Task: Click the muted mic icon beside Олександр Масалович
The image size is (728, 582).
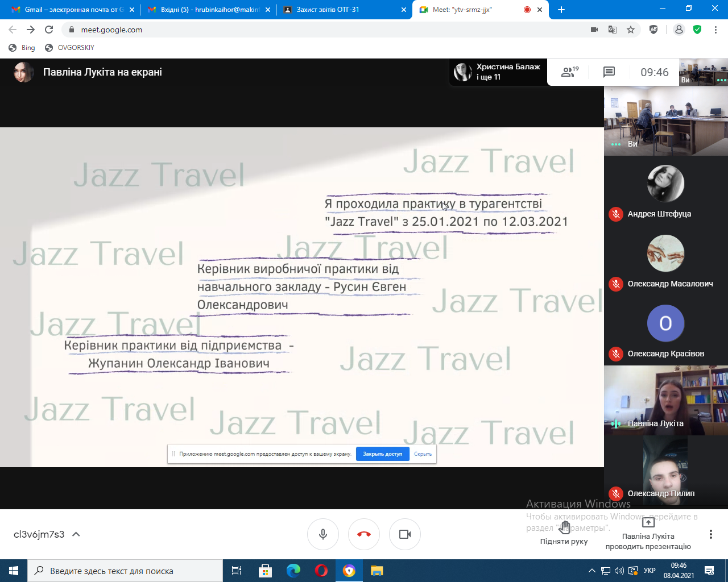Action: click(x=616, y=284)
